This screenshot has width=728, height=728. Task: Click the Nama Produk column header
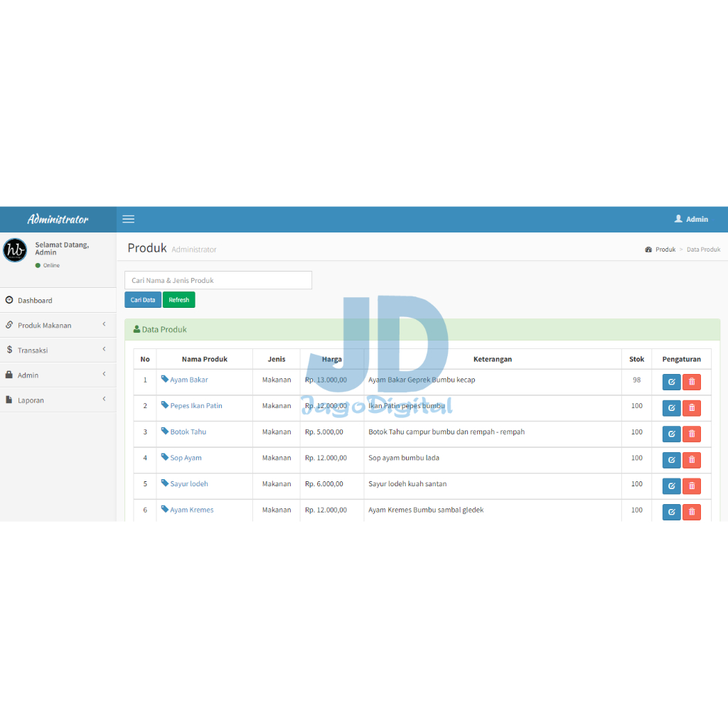tap(205, 359)
